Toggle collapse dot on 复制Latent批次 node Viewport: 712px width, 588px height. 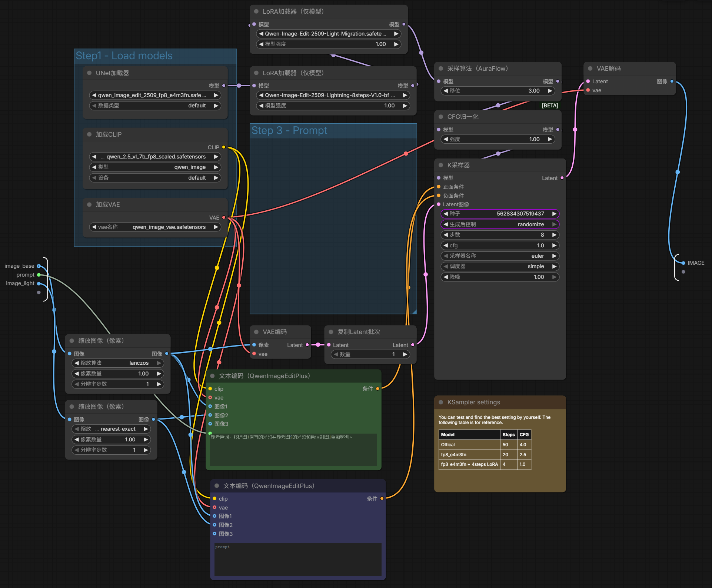331,332
